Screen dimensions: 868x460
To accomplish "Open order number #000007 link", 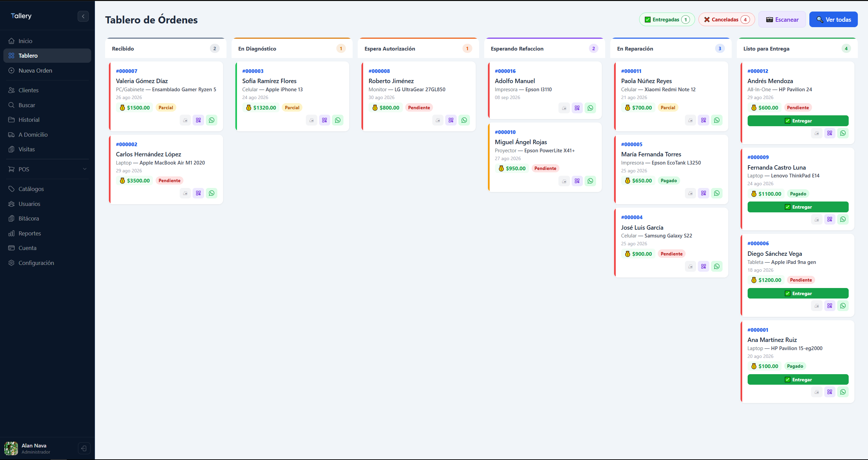I will [126, 71].
